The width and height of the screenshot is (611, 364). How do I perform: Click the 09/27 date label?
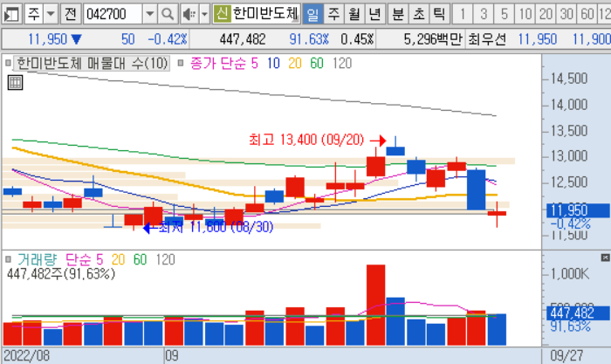pos(566,356)
